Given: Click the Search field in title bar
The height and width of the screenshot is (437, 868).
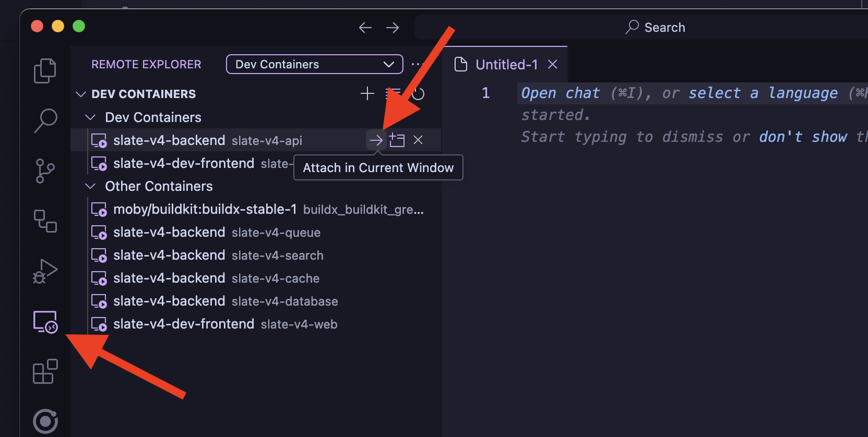Looking at the screenshot, I should coord(655,27).
